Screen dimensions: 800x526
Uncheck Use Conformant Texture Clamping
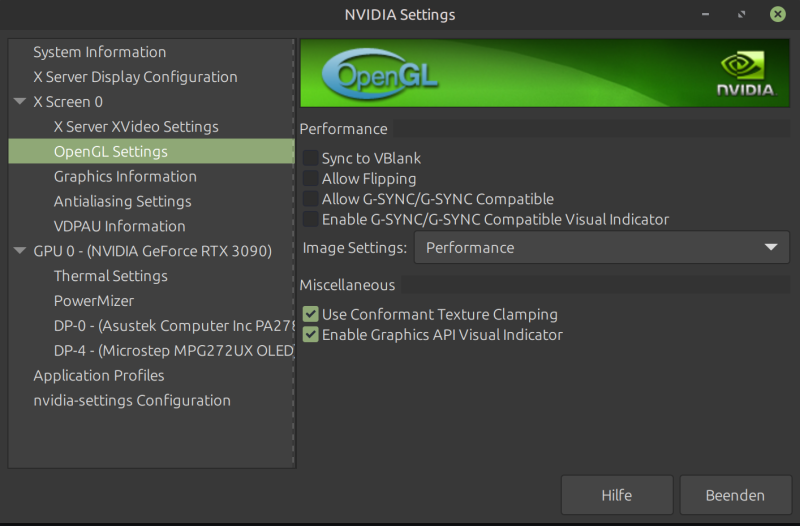(310, 314)
